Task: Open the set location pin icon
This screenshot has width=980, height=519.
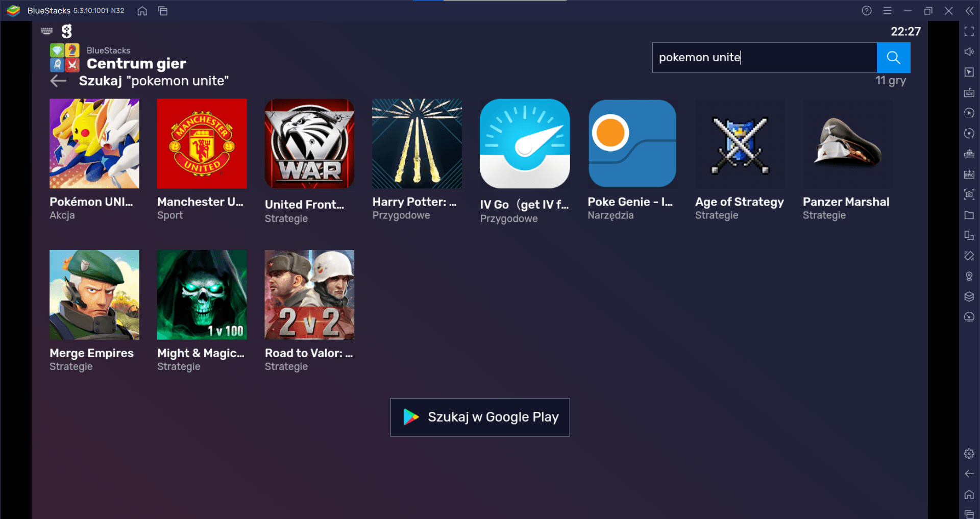Action: coord(969,276)
